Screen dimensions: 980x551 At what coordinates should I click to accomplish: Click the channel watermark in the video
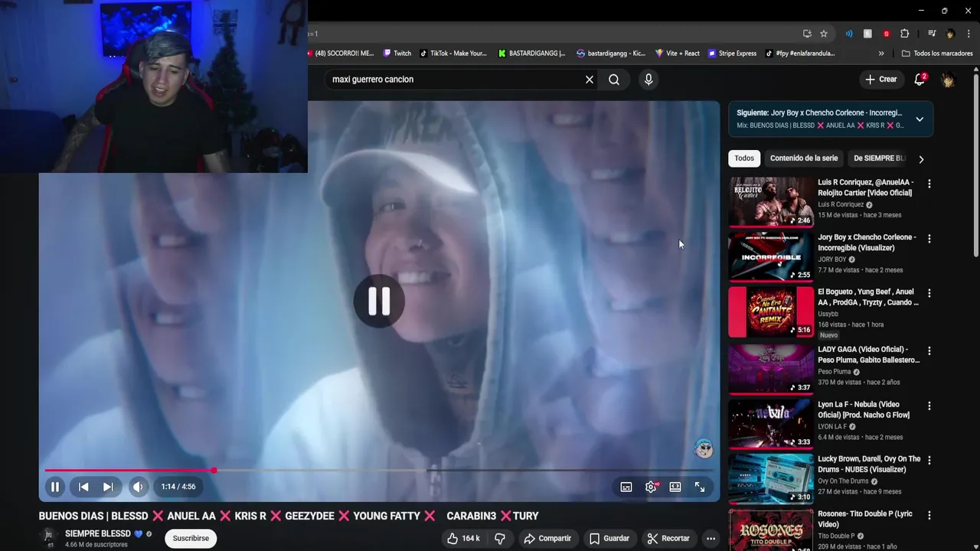click(x=703, y=449)
